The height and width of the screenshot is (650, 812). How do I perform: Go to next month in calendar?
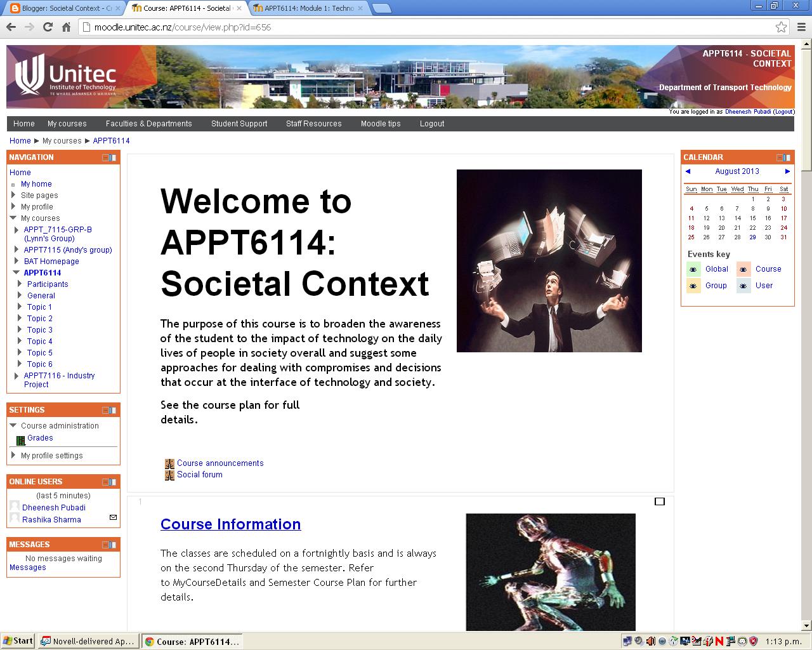[x=787, y=171]
